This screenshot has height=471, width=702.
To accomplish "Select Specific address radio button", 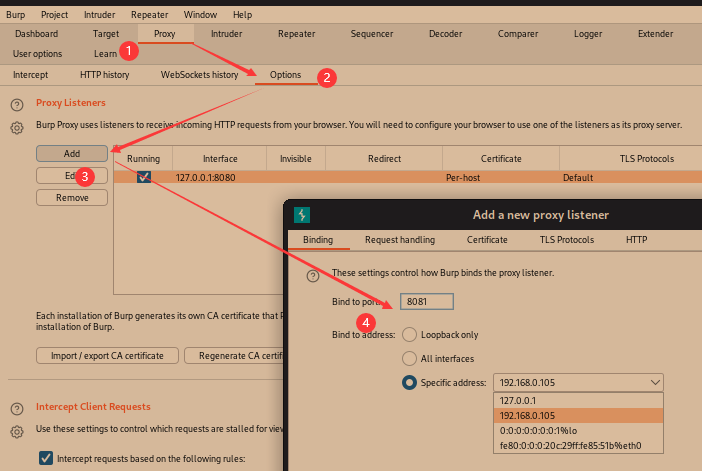I will (409, 382).
